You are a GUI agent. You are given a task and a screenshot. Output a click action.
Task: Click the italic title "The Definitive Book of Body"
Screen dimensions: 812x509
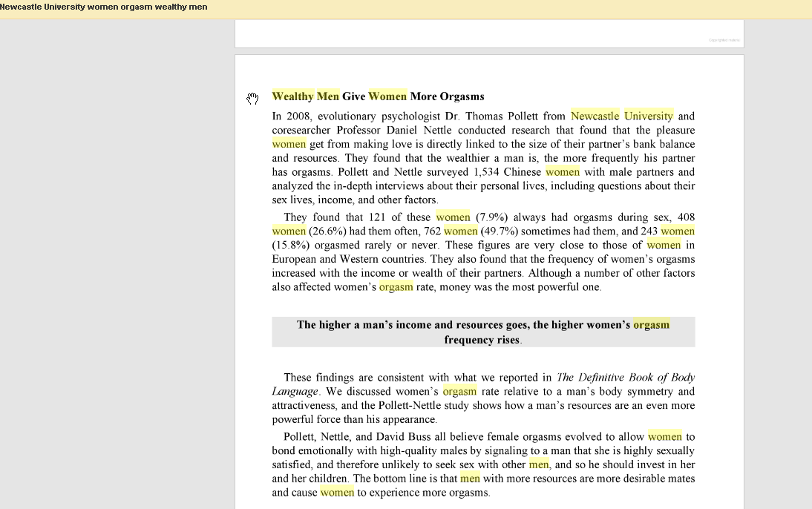[626, 378]
